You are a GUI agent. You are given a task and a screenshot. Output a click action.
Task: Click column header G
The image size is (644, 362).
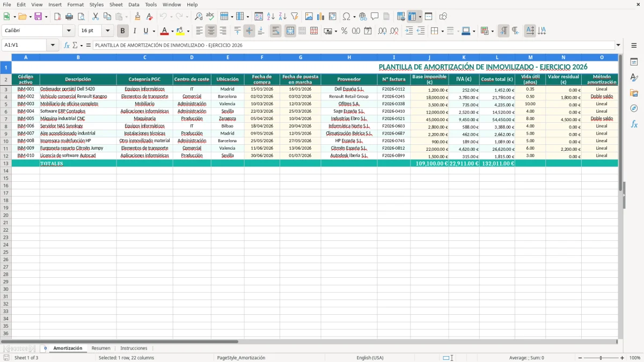tap(300, 57)
